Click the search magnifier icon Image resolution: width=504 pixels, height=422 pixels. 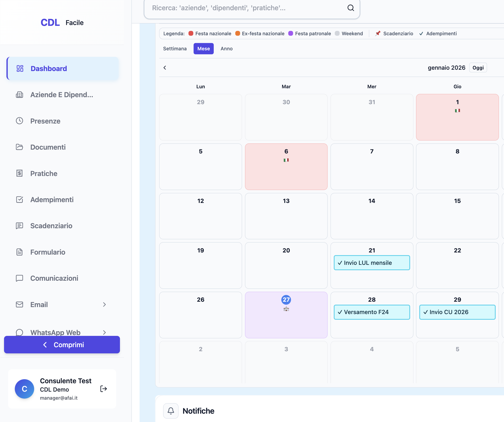coord(350,8)
